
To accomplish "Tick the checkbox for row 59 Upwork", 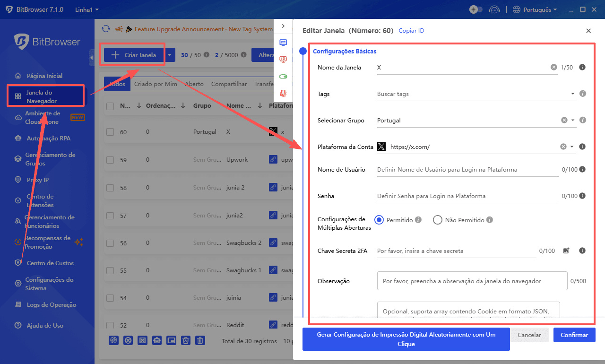I will pos(110,160).
